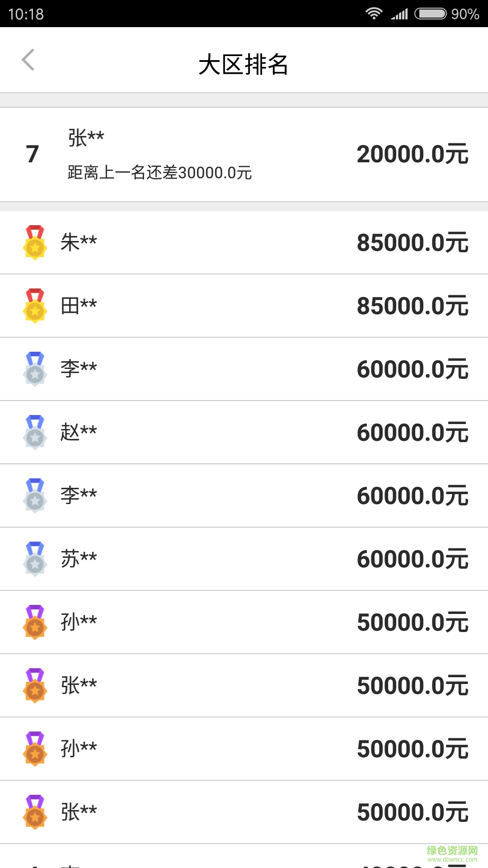Click the 距离上一名还差30000.0元 text
488x868 pixels.
coord(160,173)
